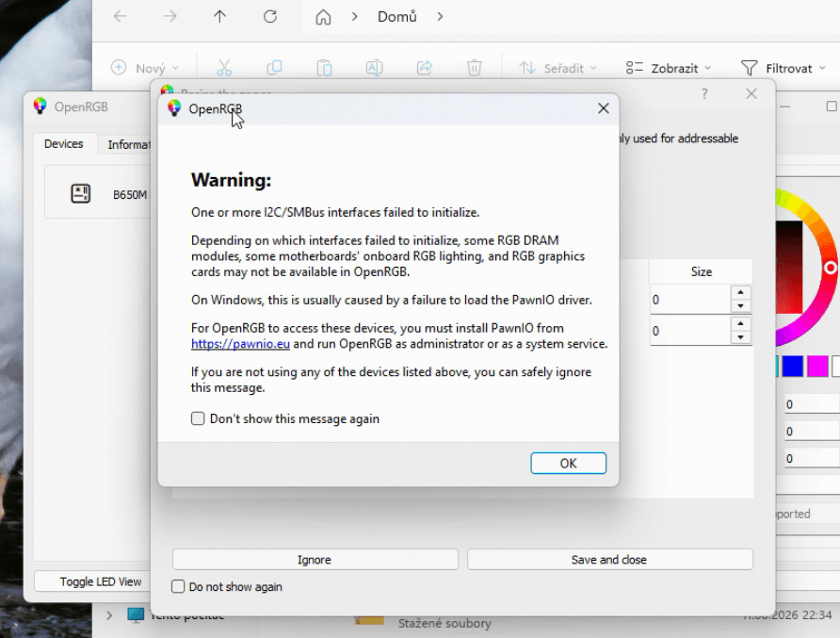This screenshot has height=638, width=840.
Task: Open the Devices tab in OpenRGB
Action: (64, 143)
